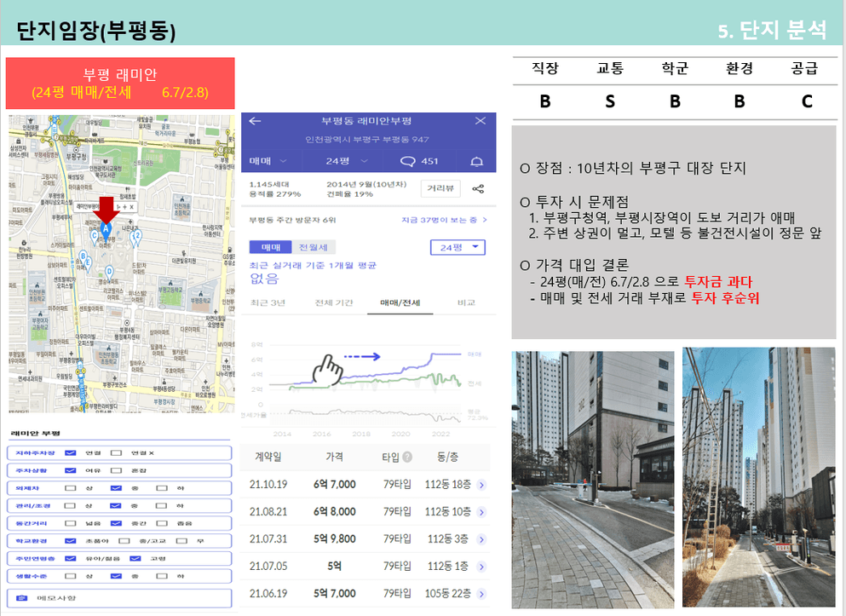Click the 1,145세대 text
846x616 pixels.
pos(268,185)
